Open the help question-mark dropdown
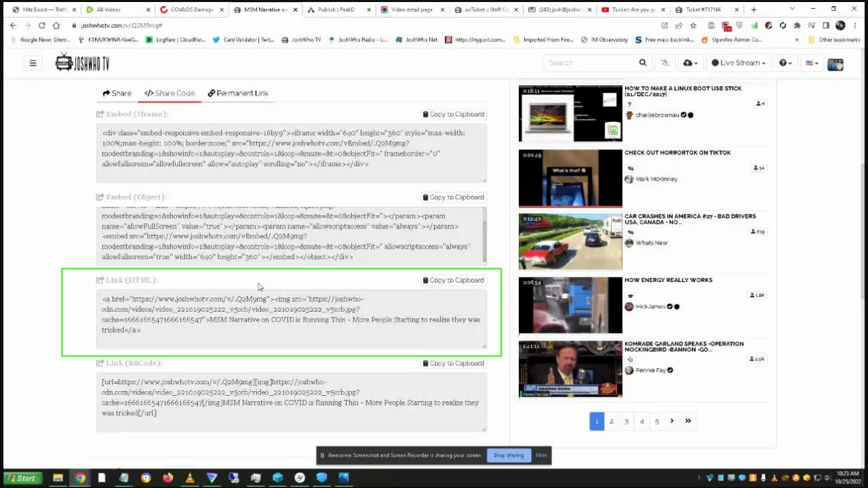The image size is (868, 488). pyautogui.click(x=785, y=63)
